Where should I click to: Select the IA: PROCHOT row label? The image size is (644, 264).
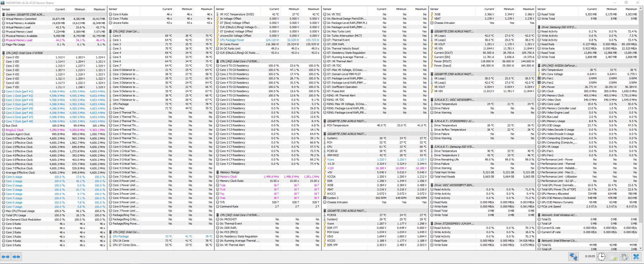(x=228, y=219)
